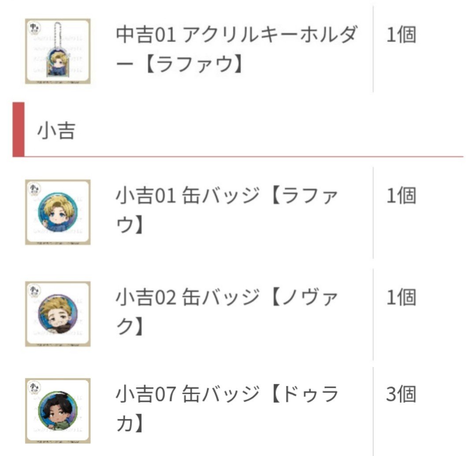This screenshot has height=456, width=476.
Task: Open the 中吉01 acrylic keyholder thumbnail
Action: pos(58,51)
